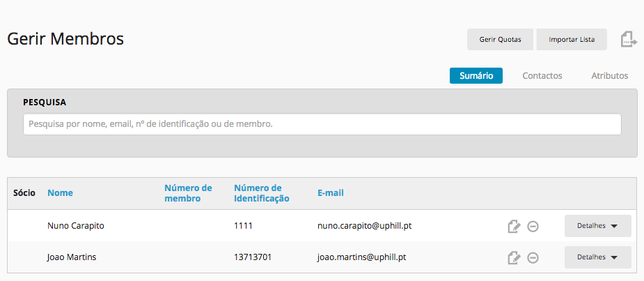Click the Gerir Quotas button
The width and height of the screenshot is (644, 281).
[501, 40]
